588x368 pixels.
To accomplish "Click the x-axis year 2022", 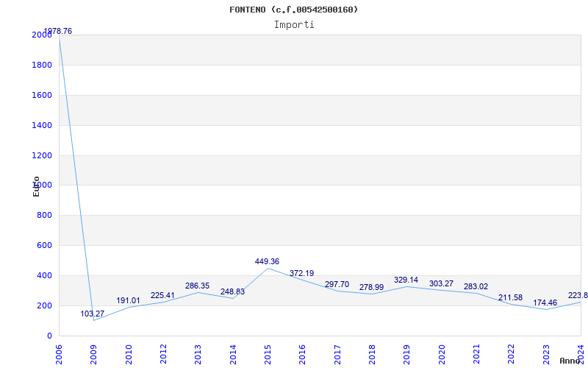I will [x=511, y=354].
